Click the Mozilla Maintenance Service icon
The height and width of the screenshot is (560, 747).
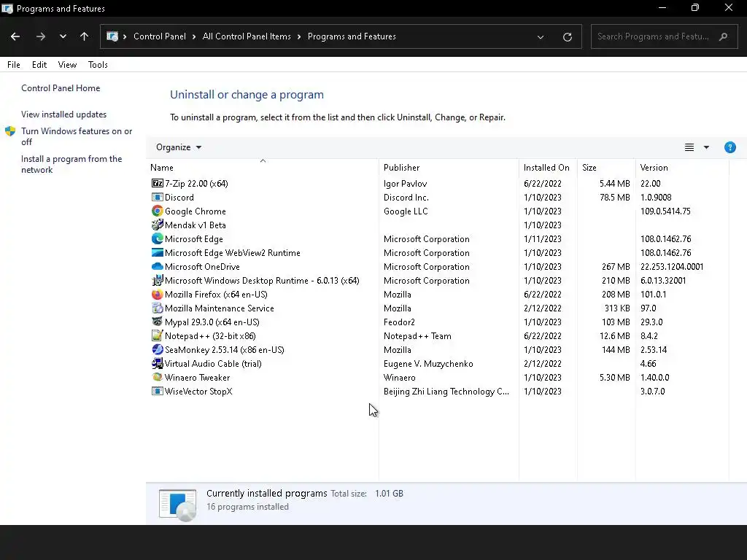click(x=158, y=308)
